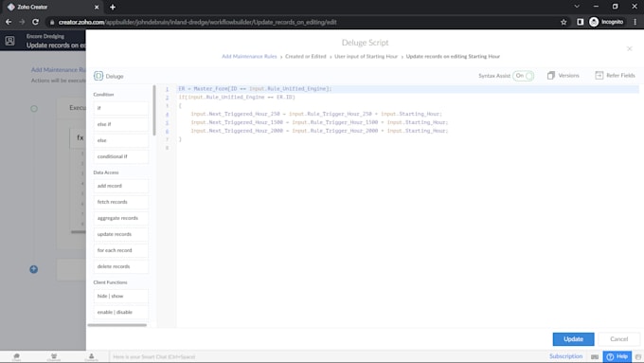Bookmark this page with the star icon
Screen dimensions: 644x363
pos(563,22)
